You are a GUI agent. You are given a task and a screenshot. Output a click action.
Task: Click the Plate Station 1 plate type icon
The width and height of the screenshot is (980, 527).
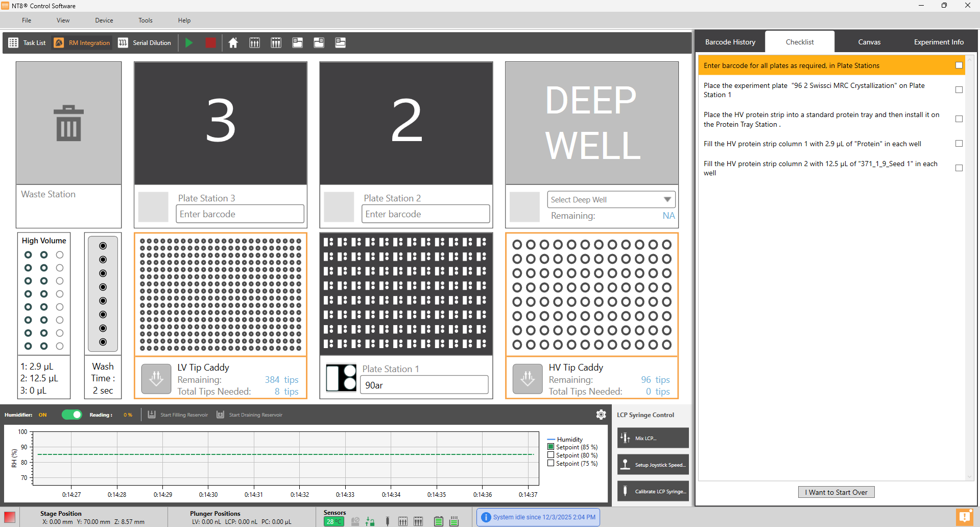point(341,378)
